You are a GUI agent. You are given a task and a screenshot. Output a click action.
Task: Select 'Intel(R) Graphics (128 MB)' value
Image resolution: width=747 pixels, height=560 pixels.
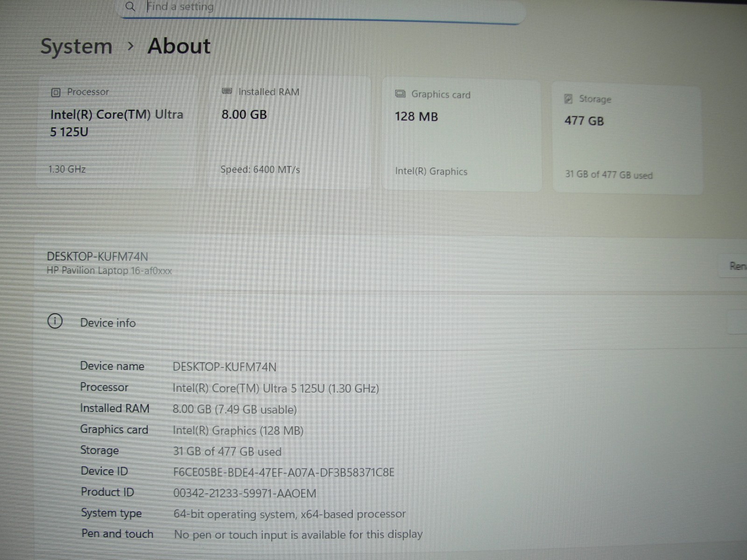238,430
